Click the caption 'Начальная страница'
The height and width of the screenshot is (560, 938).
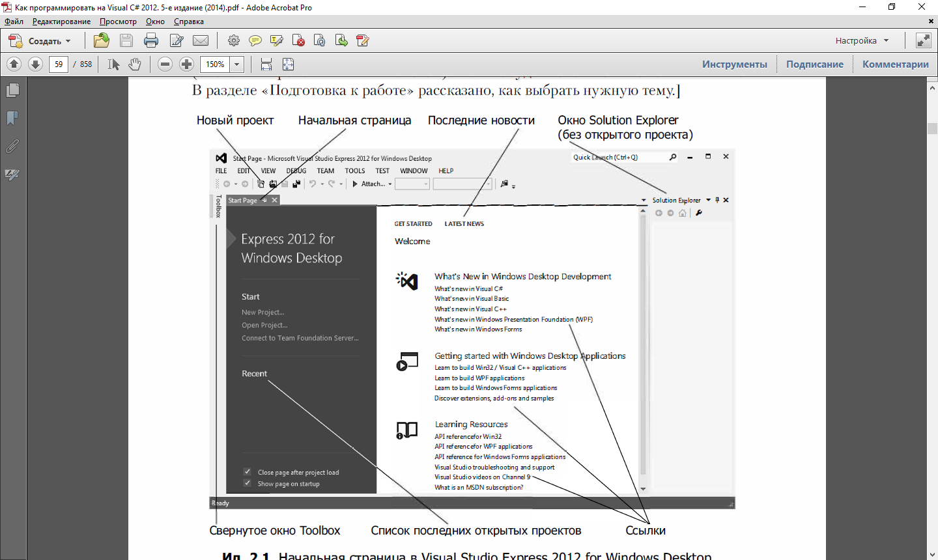(x=355, y=120)
